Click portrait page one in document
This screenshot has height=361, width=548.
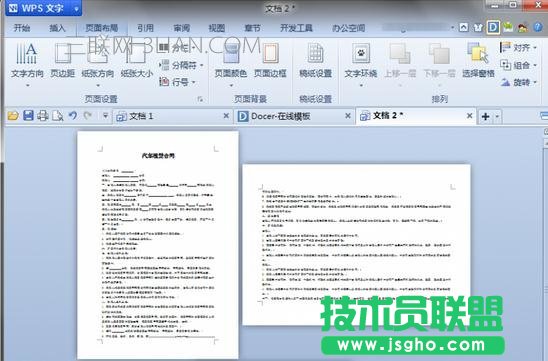click(x=158, y=245)
